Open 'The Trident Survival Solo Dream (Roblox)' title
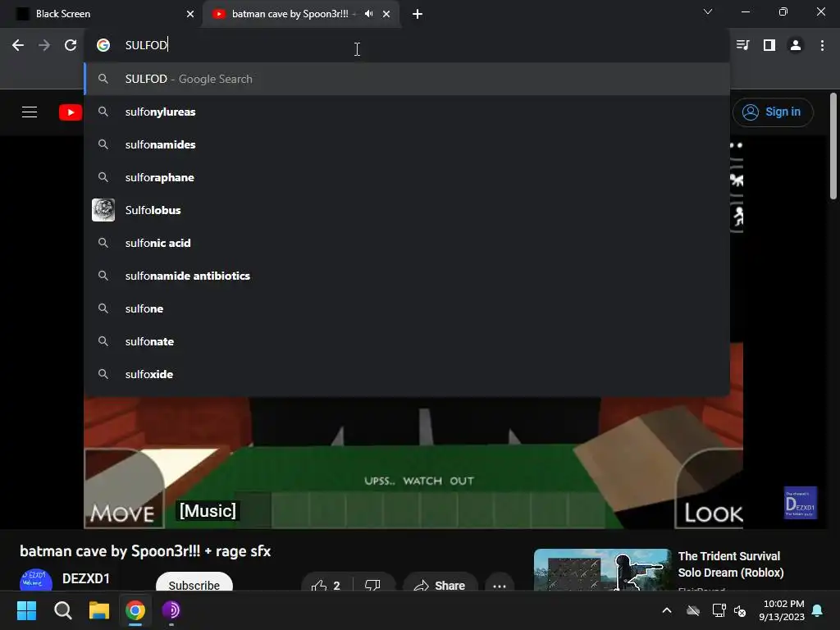The width and height of the screenshot is (840, 630). pos(731,564)
